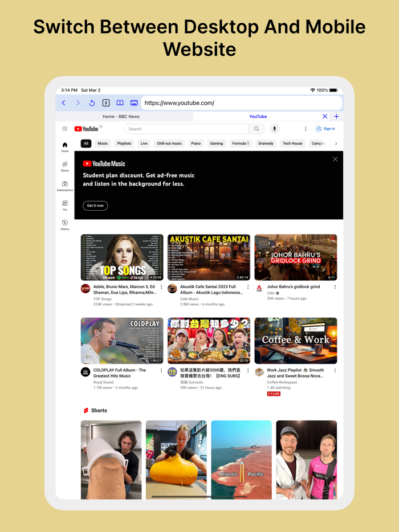Viewport: 399px width, 532px height.
Task: Select the Gaming filter chip
Action: coord(216,144)
